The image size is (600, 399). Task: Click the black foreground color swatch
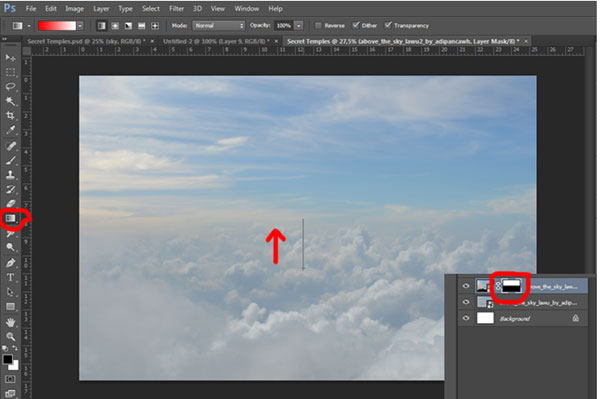(7, 359)
